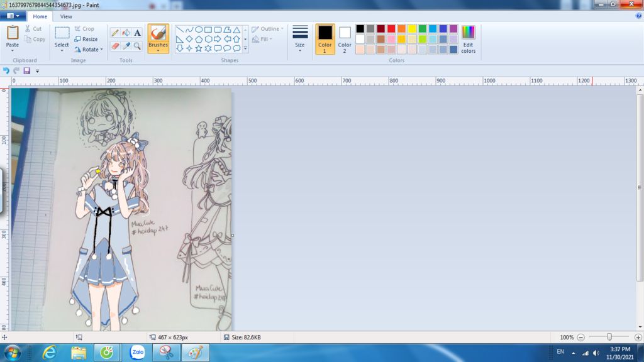Viewport: 644px width, 362px height.
Task: Open Edit colors dialog
Action: coord(468,40)
